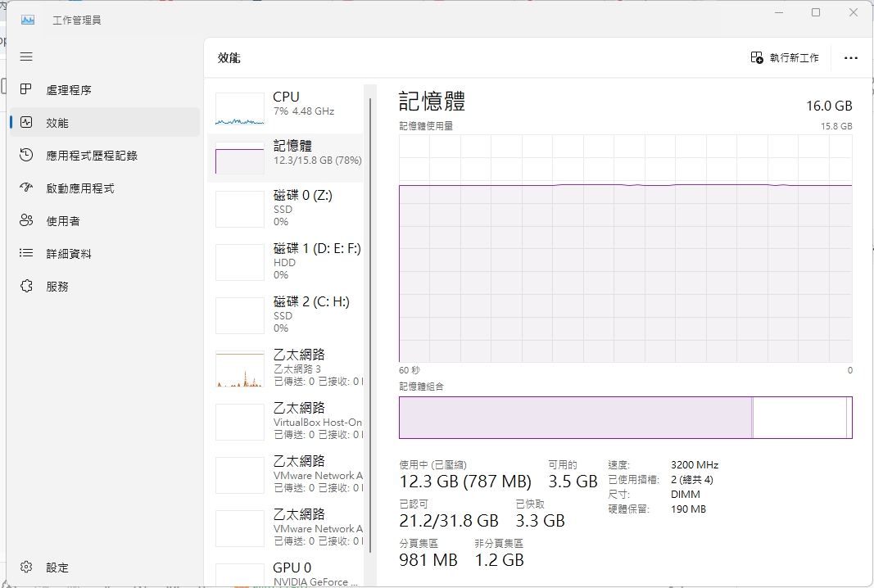Open the 使用者 (Users) icon
This screenshot has height=588, width=874.
[26, 220]
